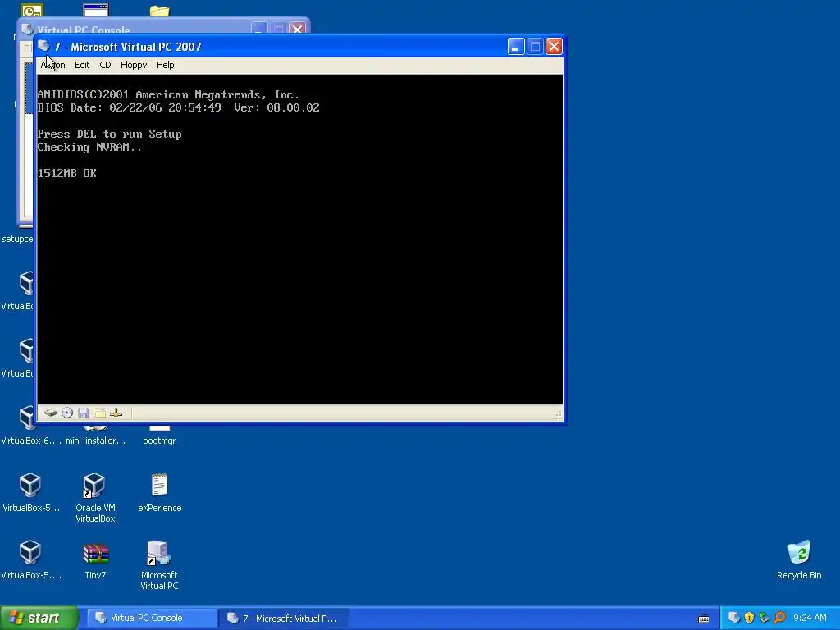Click the on-screen keyboard taskbar icon
Screen dimensions: 840x630
click(704, 619)
